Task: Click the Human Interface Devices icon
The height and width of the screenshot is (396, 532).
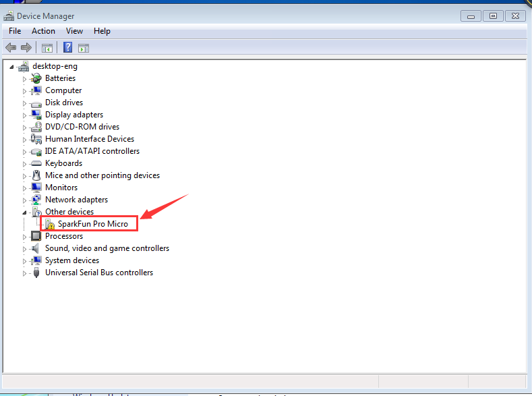Action: pos(36,139)
